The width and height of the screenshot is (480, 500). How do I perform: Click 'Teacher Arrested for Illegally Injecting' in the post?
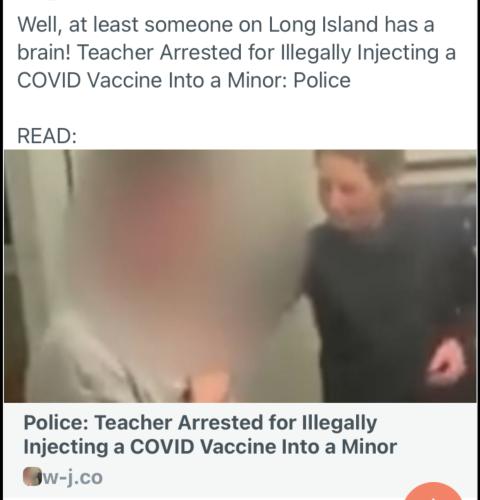pos(257,53)
